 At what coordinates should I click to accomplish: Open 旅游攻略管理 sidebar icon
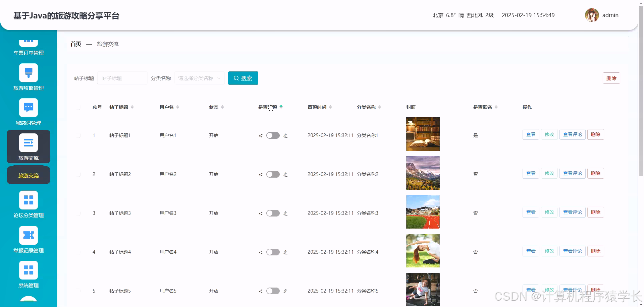pyautogui.click(x=29, y=72)
